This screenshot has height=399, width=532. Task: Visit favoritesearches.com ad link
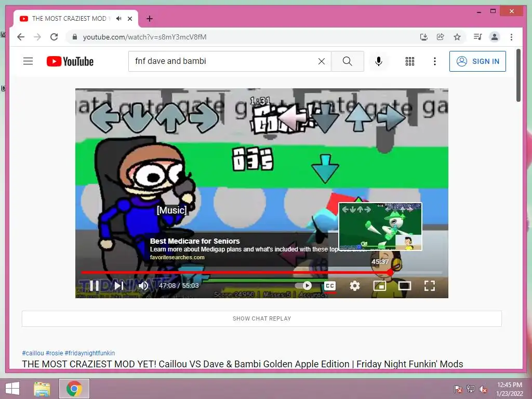coord(177,257)
